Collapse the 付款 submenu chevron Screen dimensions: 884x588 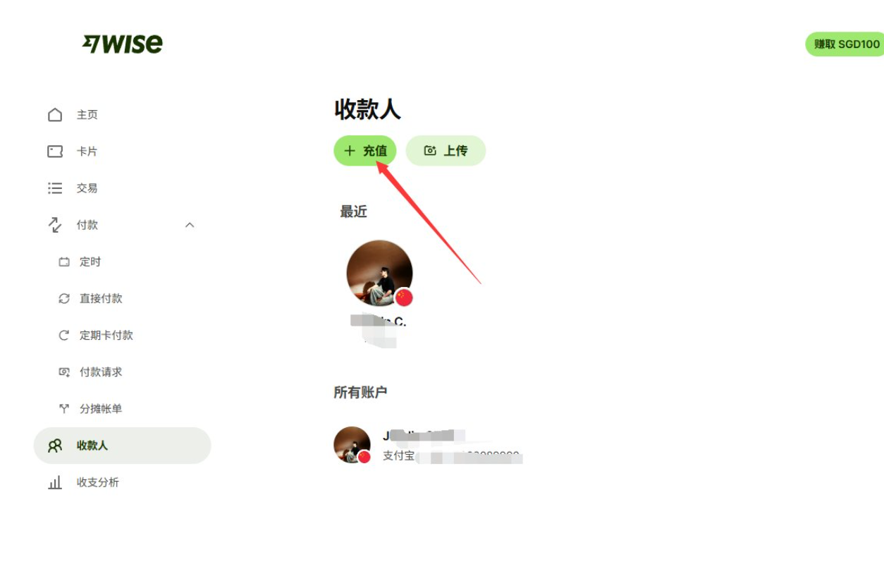(x=190, y=225)
